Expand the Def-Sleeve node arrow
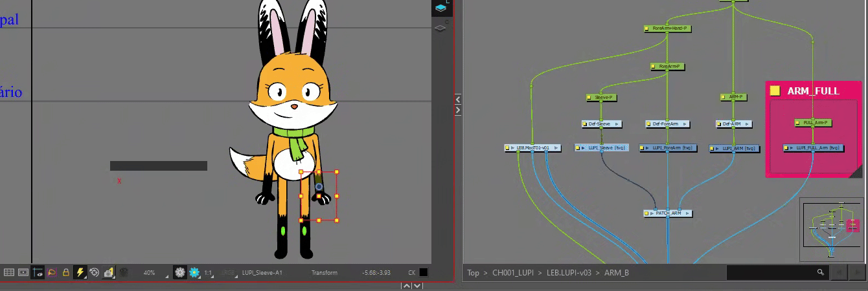The width and height of the screenshot is (868, 291). click(x=617, y=124)
